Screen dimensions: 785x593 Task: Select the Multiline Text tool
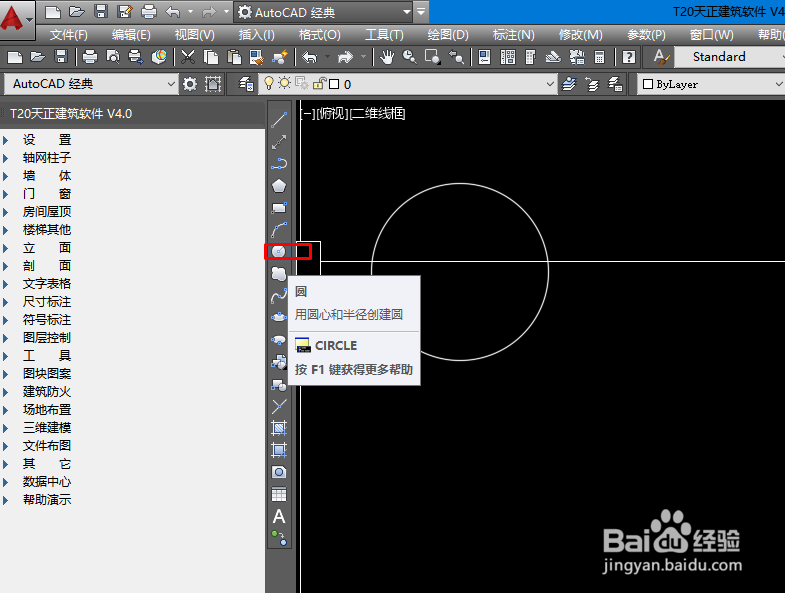[279, 516]
